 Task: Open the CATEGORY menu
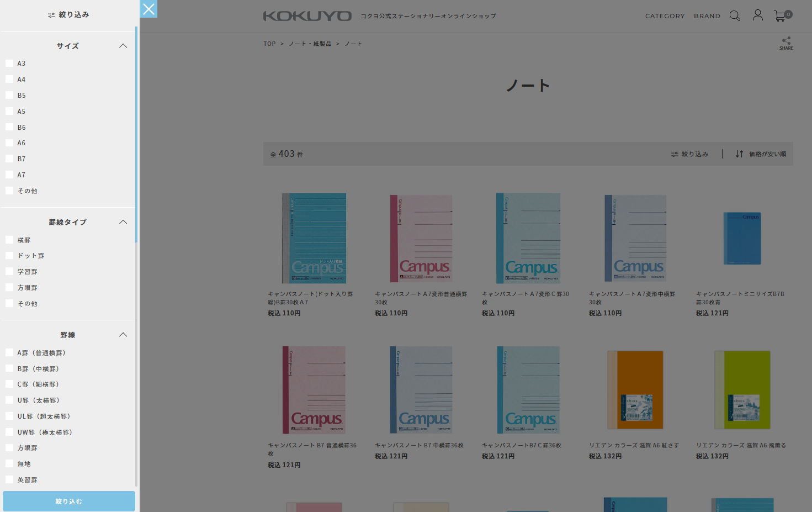pyautogui.click(x=665, y=16)
